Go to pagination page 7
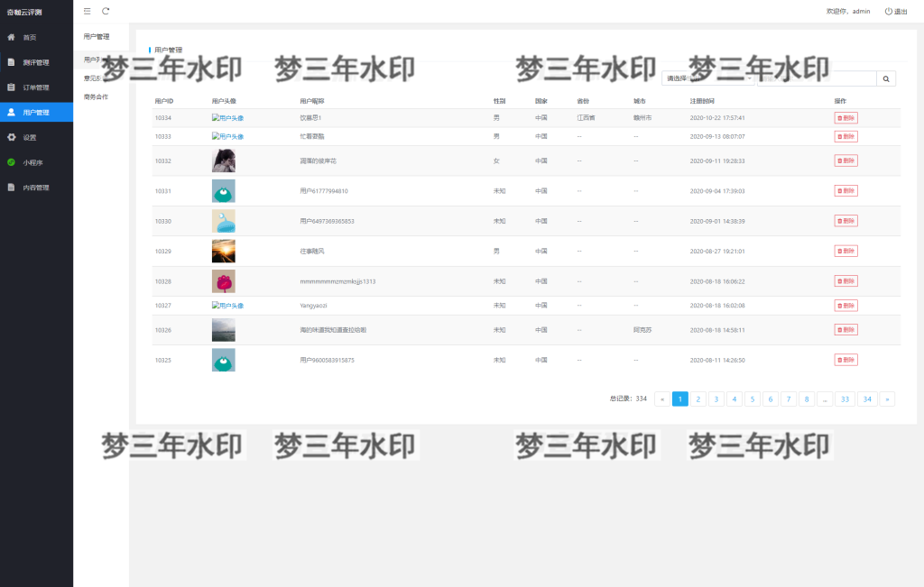 789,399
